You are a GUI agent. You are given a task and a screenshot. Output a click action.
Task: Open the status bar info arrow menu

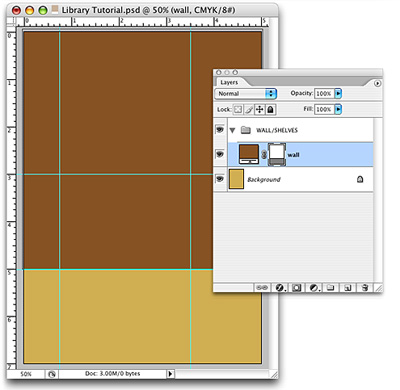click(x=170, y=374)
